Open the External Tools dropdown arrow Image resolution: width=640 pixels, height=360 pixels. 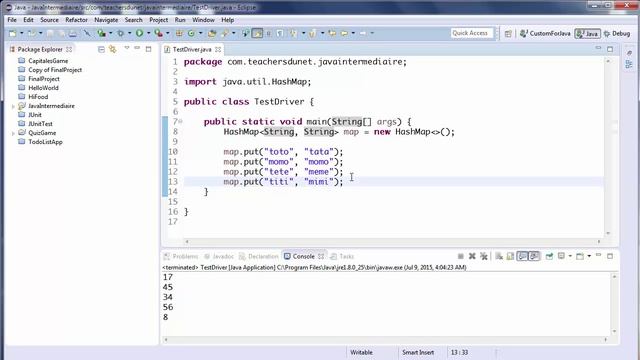click(x=167, y=33)
